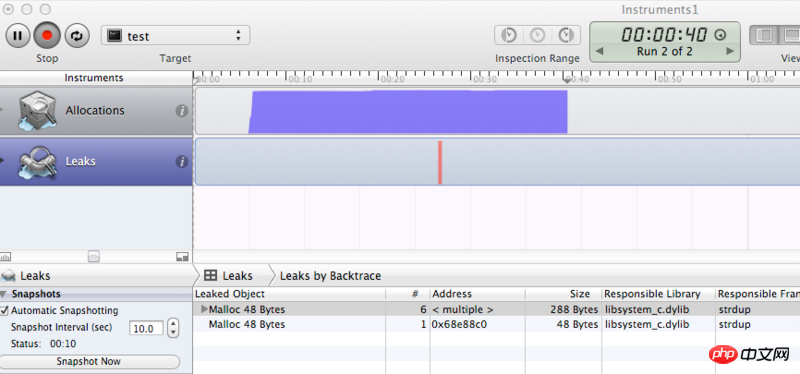Viewport: 800px width, 374px height.
Task: Expand the first Malloc 48 Bytes row
Action: tap(204, 309)
